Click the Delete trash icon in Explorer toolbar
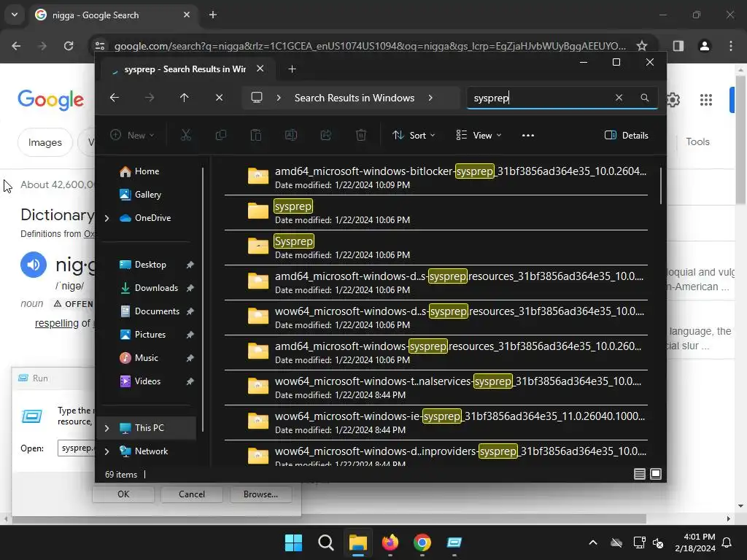 pos(361,135)
